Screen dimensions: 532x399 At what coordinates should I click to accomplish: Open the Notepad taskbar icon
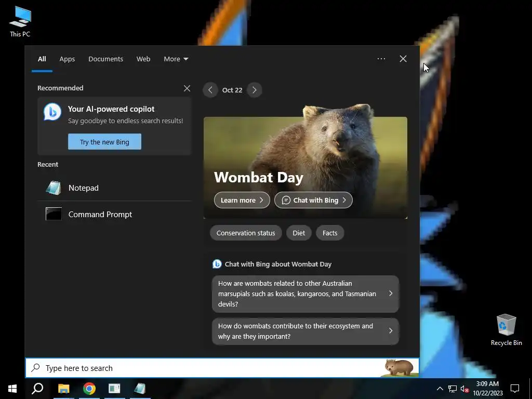[139, 389]
